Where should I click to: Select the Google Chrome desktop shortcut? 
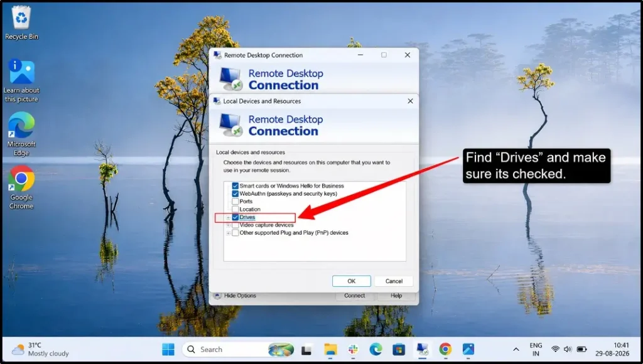(21, 187)
